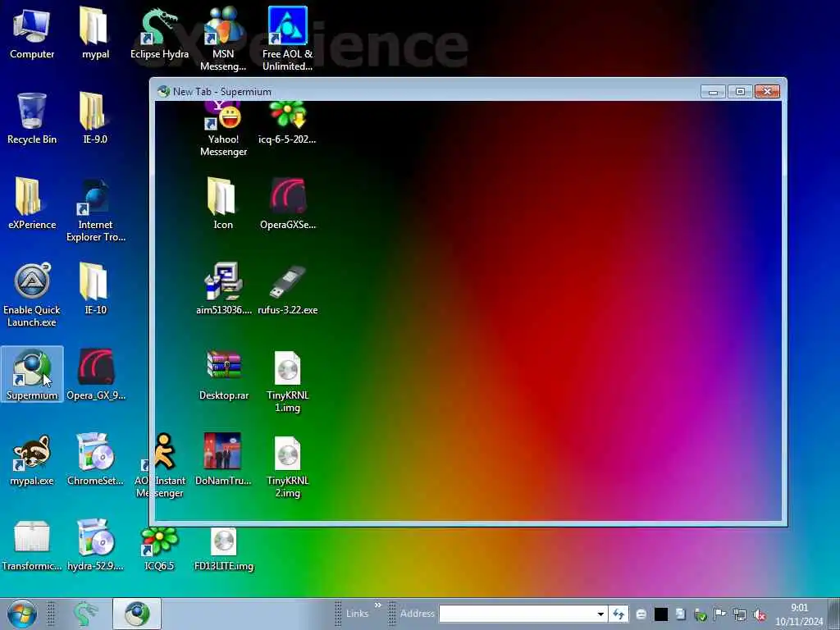
Task: Open Supermium window title-bar icon menu
Action: click(x=163, y=92)
